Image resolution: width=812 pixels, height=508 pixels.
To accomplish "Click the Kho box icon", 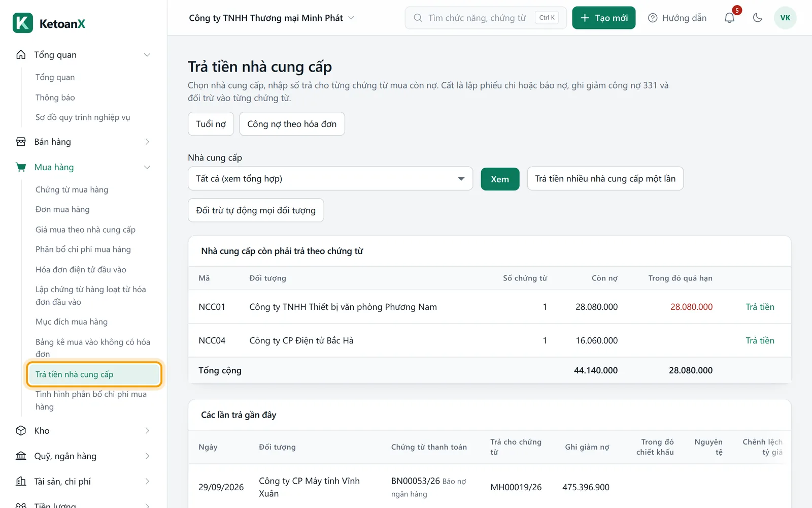I will (21, 431).
